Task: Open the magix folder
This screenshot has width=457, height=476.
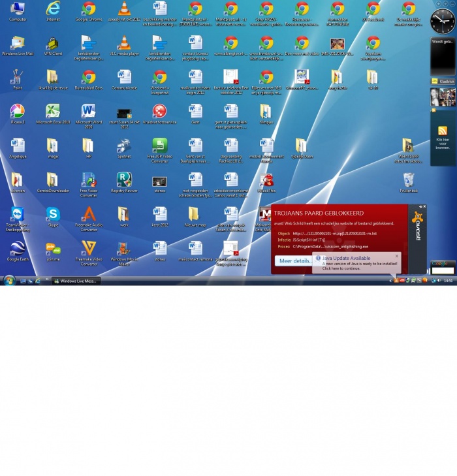Action: (x=53, y=149)
